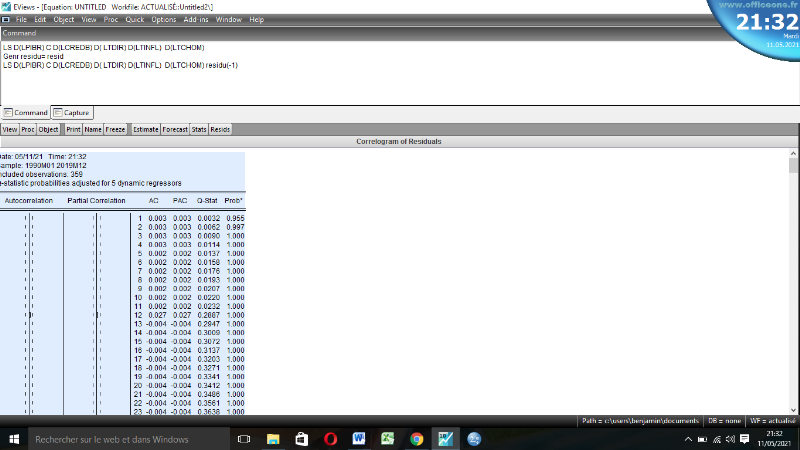Open the Options menu
The width and height of the screenshot is (800, 450).
click(x=164, y=19)
